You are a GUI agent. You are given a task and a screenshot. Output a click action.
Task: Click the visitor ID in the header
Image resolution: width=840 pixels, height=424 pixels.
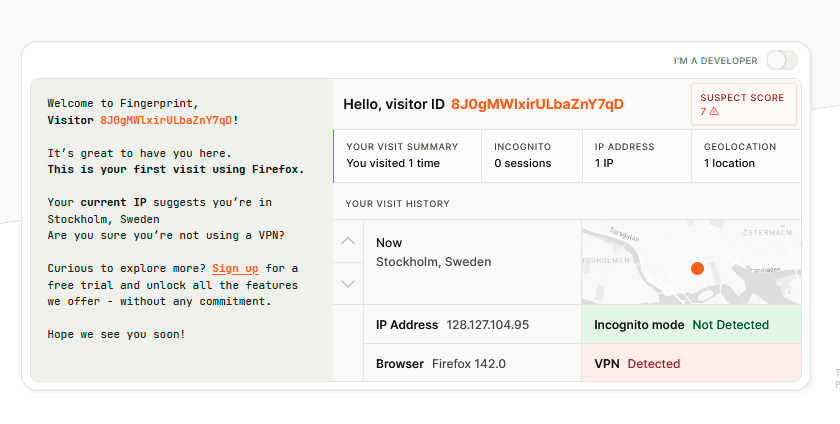tap(537, 104)
